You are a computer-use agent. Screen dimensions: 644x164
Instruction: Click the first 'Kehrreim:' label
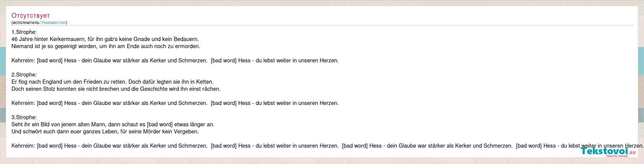pyautogui.click(x=23, y=60)
